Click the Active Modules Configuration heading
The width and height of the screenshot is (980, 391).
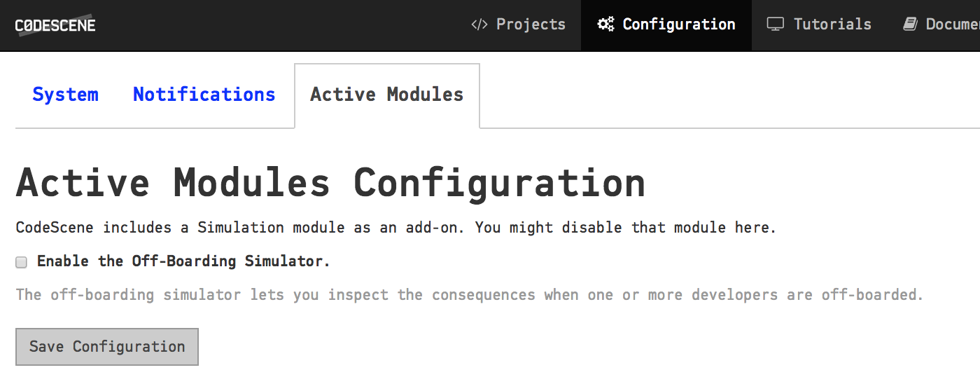coord(330,183)
